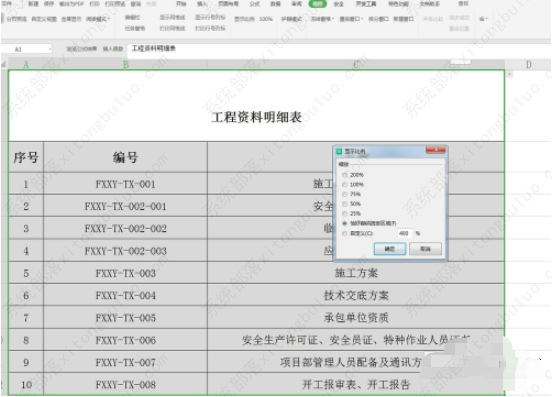This screenshot has width=552, height=397.
Task: Switch to the 特色功能 ribbon tab
Action: (x=398, y=4)
